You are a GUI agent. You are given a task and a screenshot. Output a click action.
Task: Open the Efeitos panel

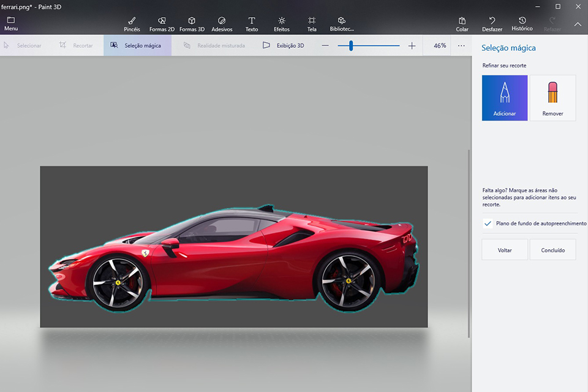tap(282, 24)
